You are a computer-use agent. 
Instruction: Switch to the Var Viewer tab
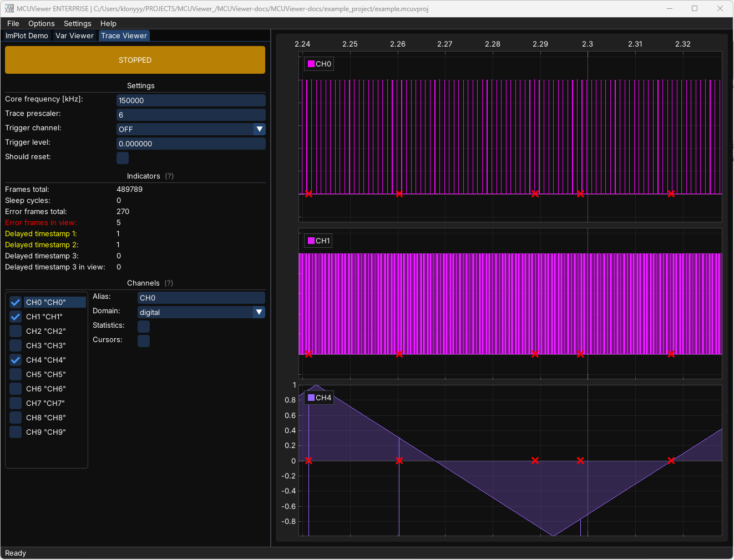click(x=74, y=36)
